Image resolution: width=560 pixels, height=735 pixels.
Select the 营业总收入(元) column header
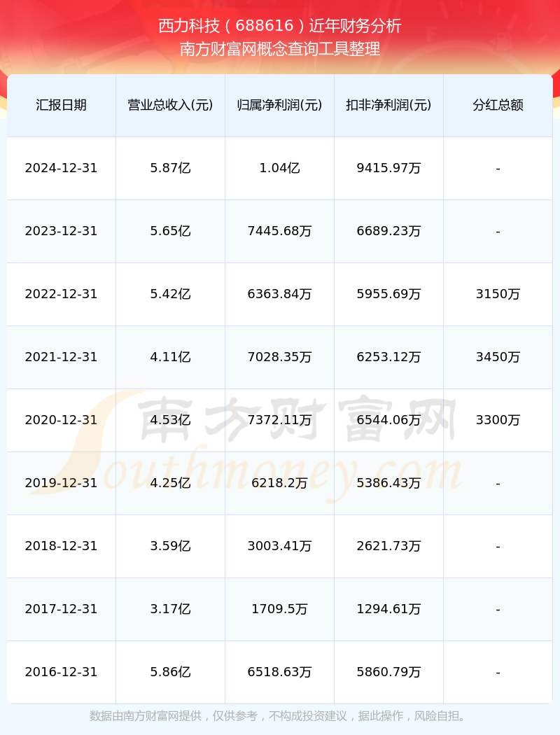(x=171, y=105)
